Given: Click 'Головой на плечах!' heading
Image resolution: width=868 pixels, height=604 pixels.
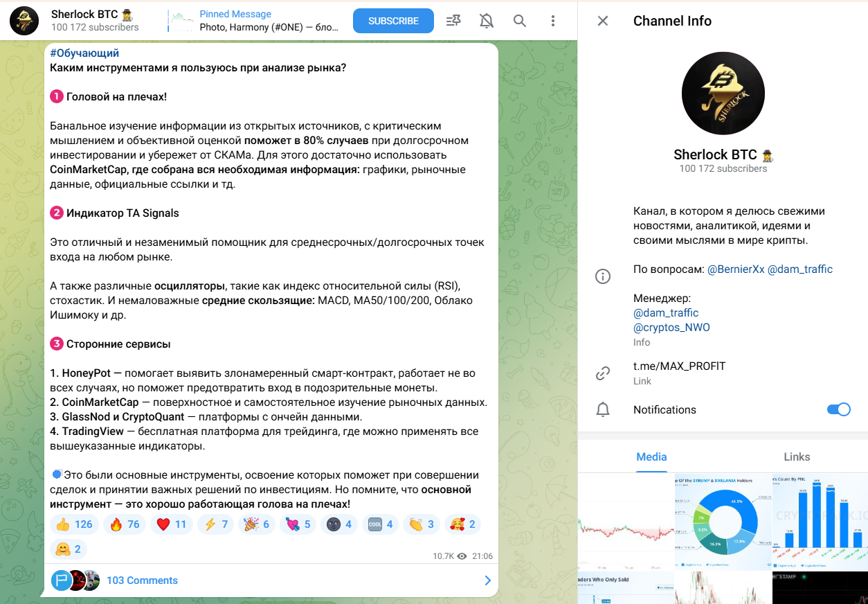Looking at the screenshot, I should 116,97.
